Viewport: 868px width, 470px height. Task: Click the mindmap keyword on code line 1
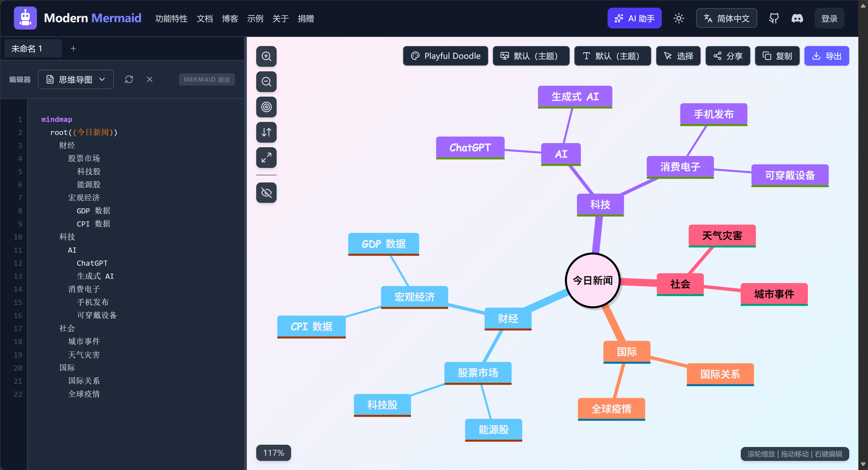(x=57, y=119)
